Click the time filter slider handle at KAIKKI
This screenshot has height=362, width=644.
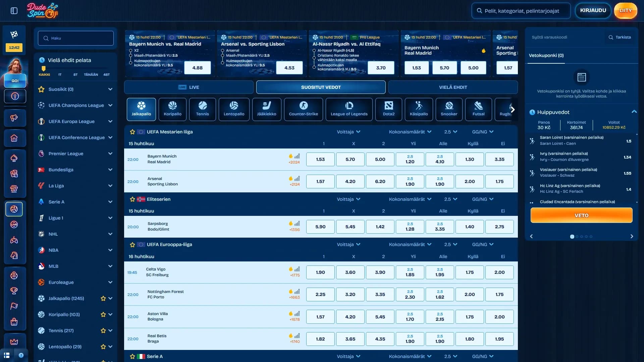coord(44,68)
